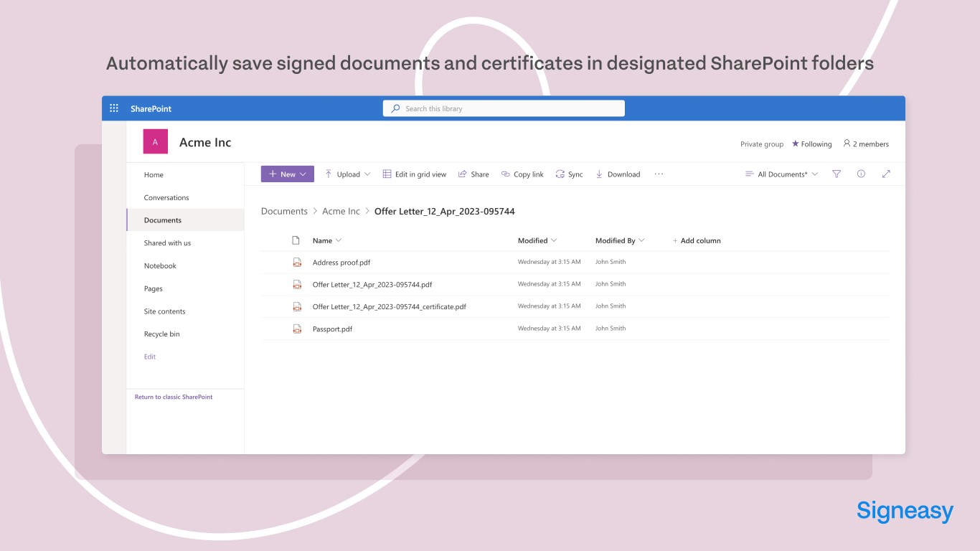The width and height of the screenshot is (980, 551).
Task: Expand content with the arrow icon
Action: coord(886,174)
